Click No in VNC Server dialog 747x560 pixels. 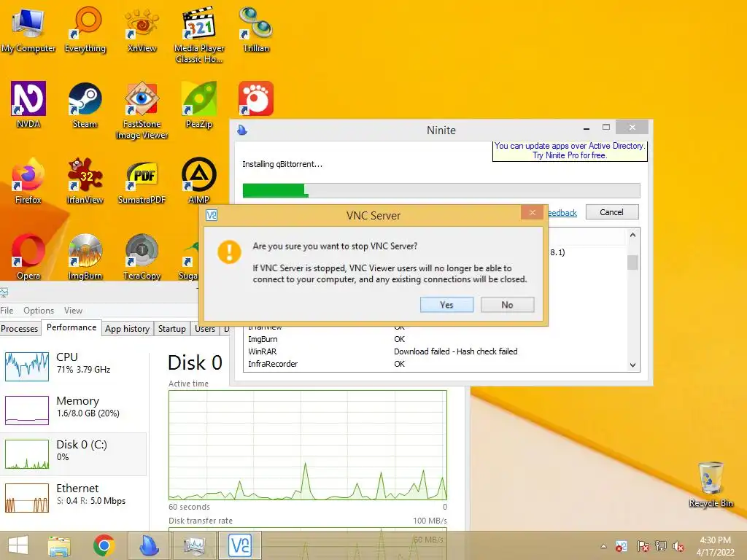click(508, 305)
